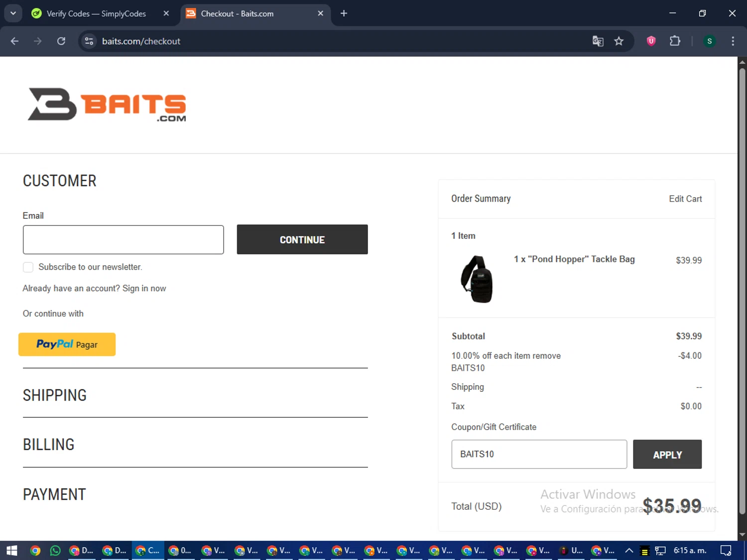Click the translate page icon
Viewport: 747px width, 560px height.
[598, 41]
